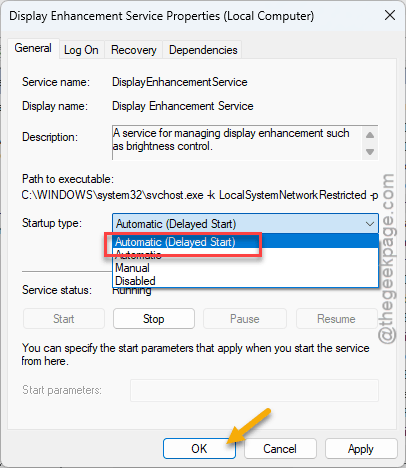Click the description scroll down arrow
The width and height of the screenshot is (406, 468).
coord(370,152)
